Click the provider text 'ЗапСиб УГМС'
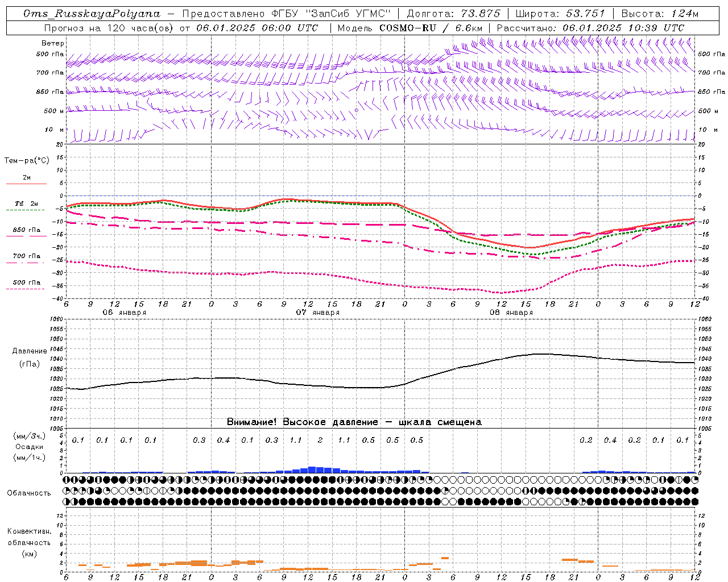 click(x=348, y=14)
